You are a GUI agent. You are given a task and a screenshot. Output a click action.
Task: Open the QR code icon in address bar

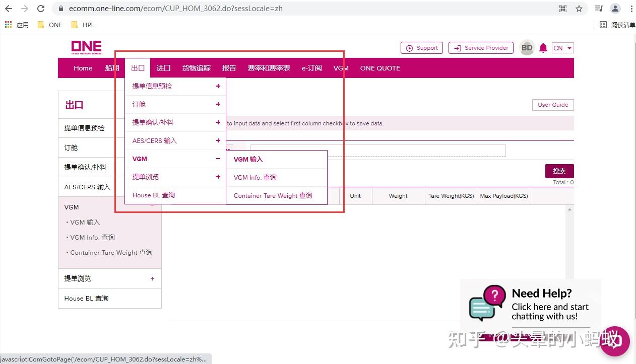(x=563, y=9)
